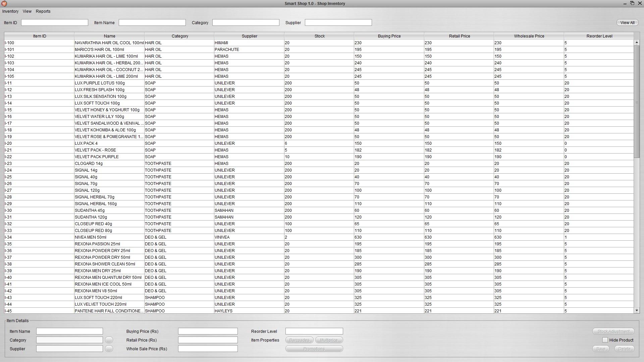Image resolution: width=644 pixels, height=362 pixels.
Task: Click supplier cell PARACHUTE
Action: [x=249, y=50]
